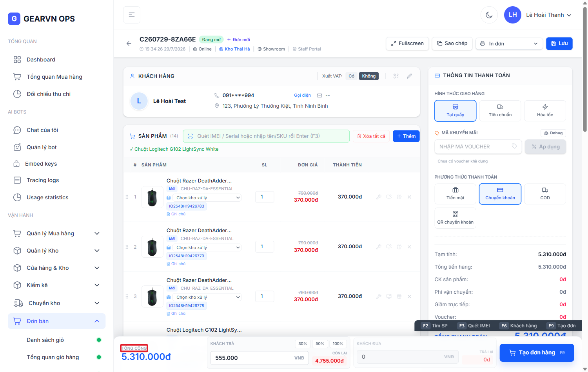Screen dimensions: 588x372
Task: Collapse sidebar with hamburger menu icon
Action: (132, 15)
